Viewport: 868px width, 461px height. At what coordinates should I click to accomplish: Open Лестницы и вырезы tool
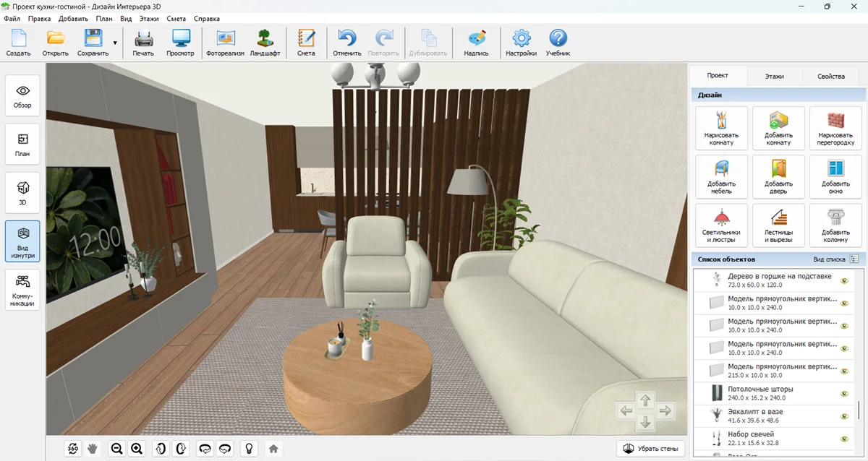tap(778, 225)
